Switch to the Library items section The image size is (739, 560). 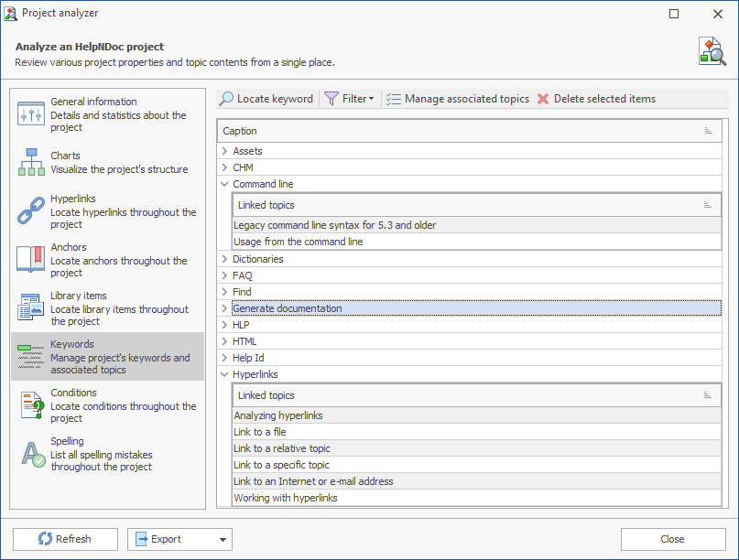[107, 308]
